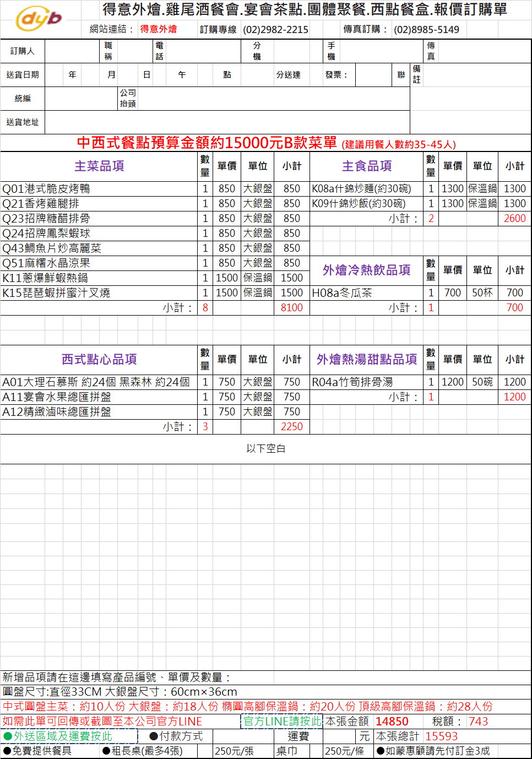Select the 付款方式 cell
The image size is (532, 759).
[x=176, y=736]
